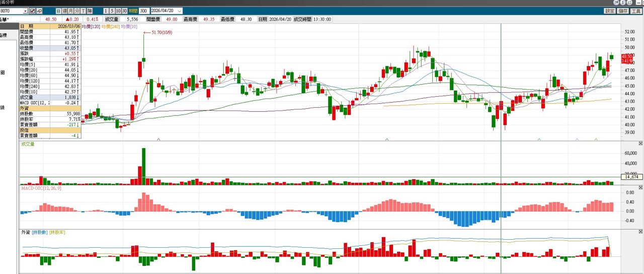Screen dimensions: 644x274
Task: Open the 工具 tools menu
Action: click(x=636, y=11)
